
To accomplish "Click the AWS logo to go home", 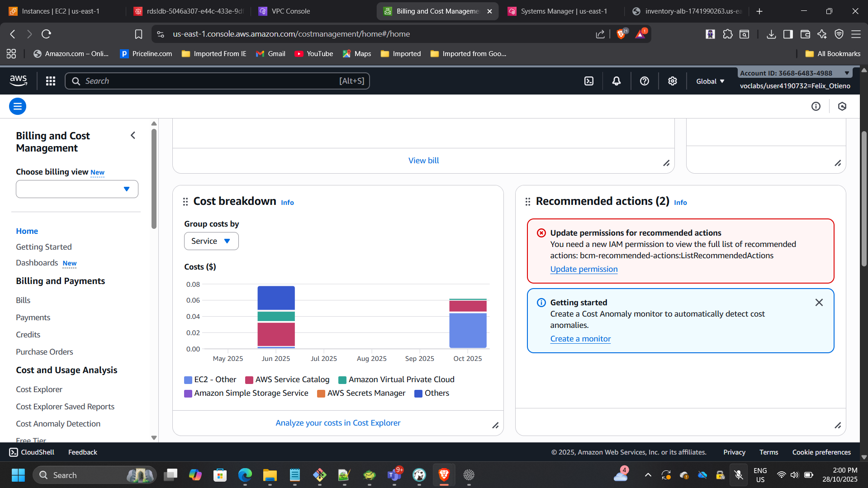I will click(18, 81).
